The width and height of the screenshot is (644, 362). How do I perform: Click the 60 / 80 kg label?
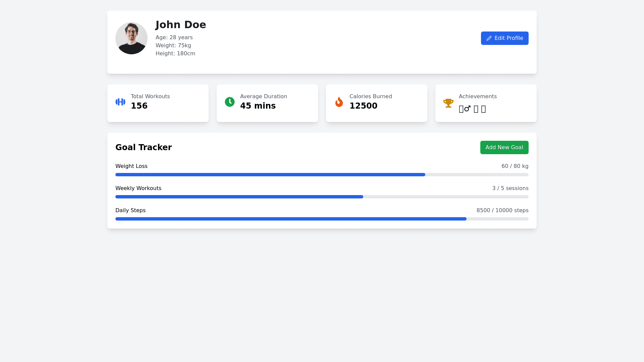click(515, 166)
